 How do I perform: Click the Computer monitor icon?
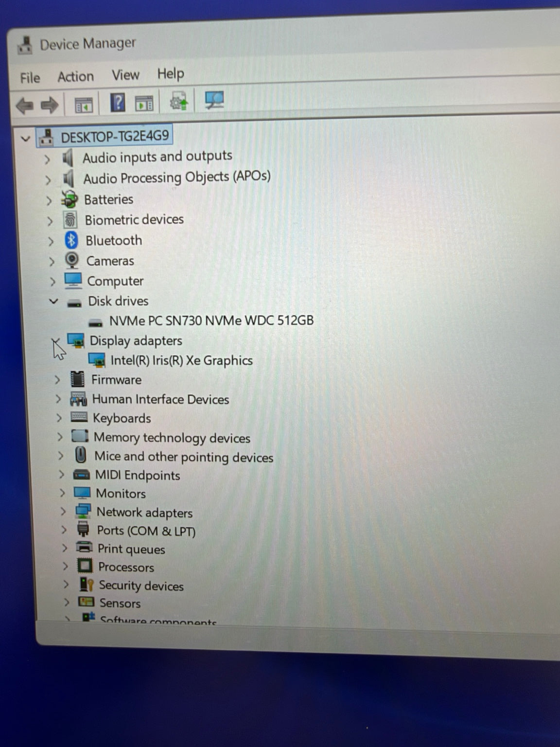[x=73, y=281]
